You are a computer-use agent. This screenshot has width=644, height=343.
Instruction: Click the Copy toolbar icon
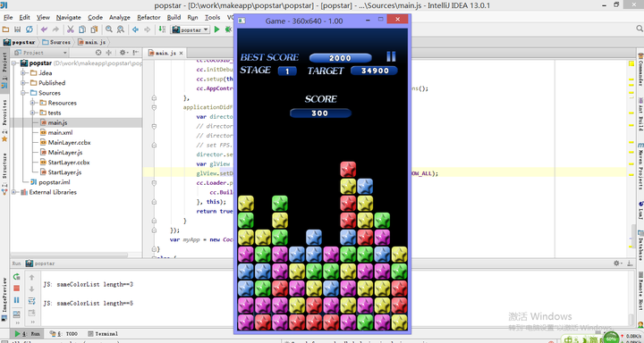tap(82, 29)
